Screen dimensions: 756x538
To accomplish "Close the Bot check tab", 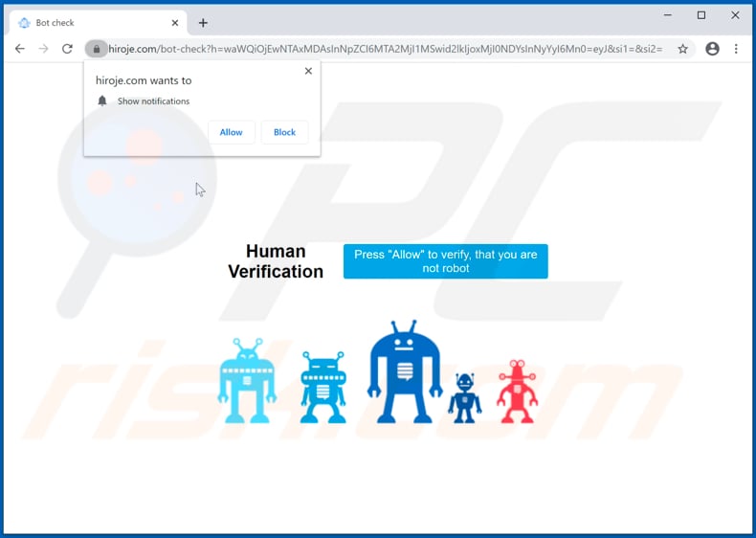I will point(175,23).
